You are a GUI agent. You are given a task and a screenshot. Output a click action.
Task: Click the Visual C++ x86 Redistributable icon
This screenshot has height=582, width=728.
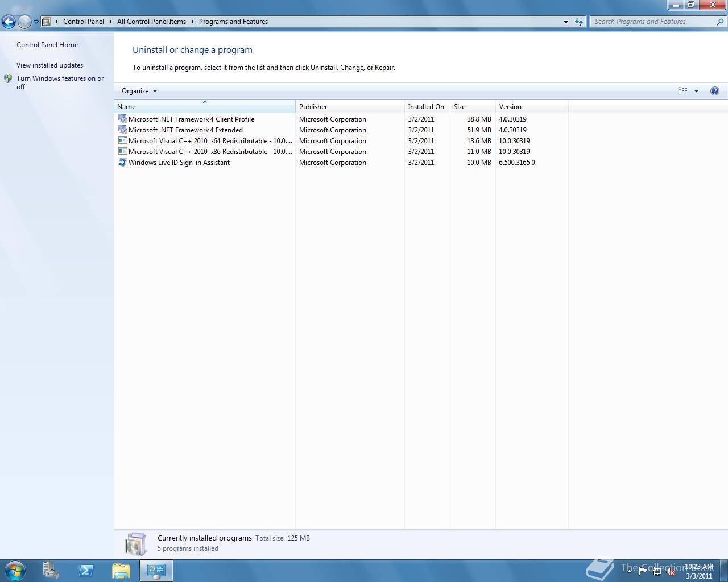pyautogui.click(x=122, y=151)
